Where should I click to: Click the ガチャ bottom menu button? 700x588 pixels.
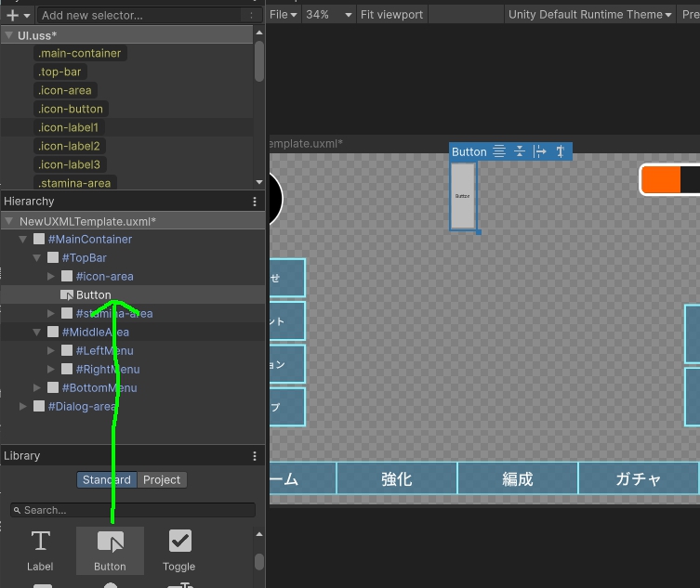click(x=639, y=478)
